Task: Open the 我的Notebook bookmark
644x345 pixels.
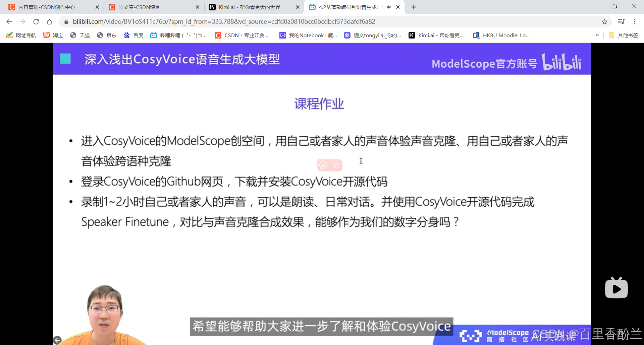Action: 308,35
